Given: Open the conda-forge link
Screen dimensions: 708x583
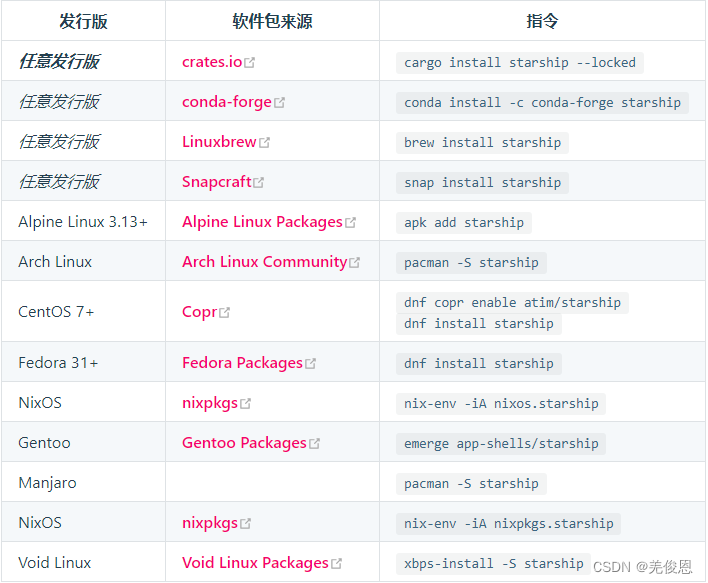Looking at the screenshot, I should point(227,102).
